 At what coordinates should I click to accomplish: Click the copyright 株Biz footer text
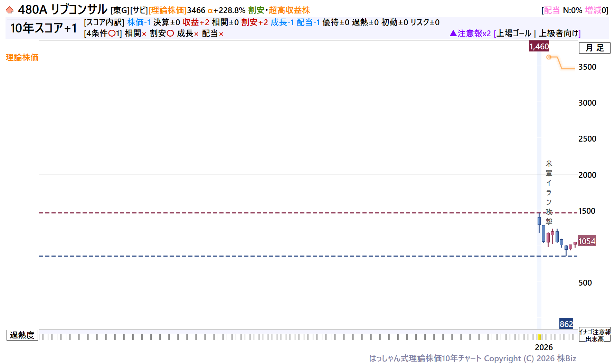(x=473, y=358)
